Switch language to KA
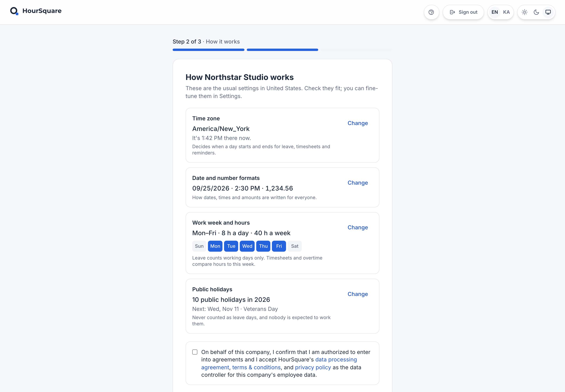 point(506,12)
